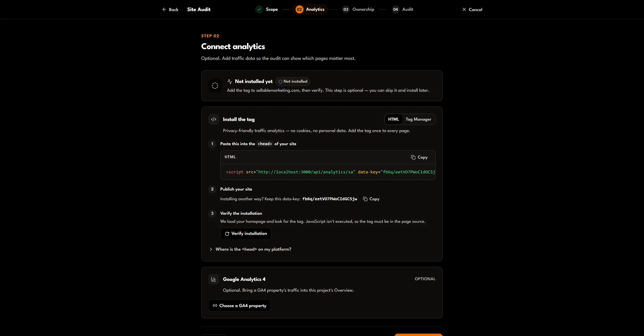Click the 'Install the tag' heading
The height and width of the screenshot is (336, 644).
(x=239, y=119)
